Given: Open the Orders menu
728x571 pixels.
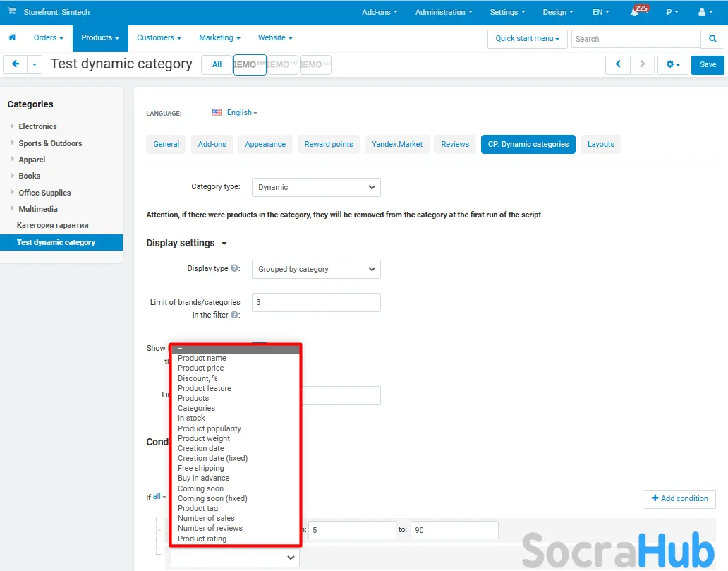Looking at the screenshot, I should coord(48,37).
